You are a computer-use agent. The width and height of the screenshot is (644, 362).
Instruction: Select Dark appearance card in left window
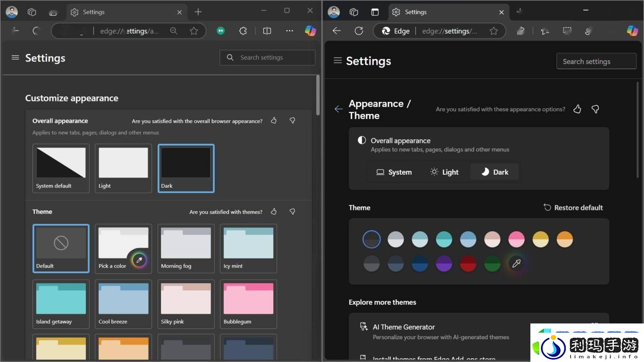point(186,168)
